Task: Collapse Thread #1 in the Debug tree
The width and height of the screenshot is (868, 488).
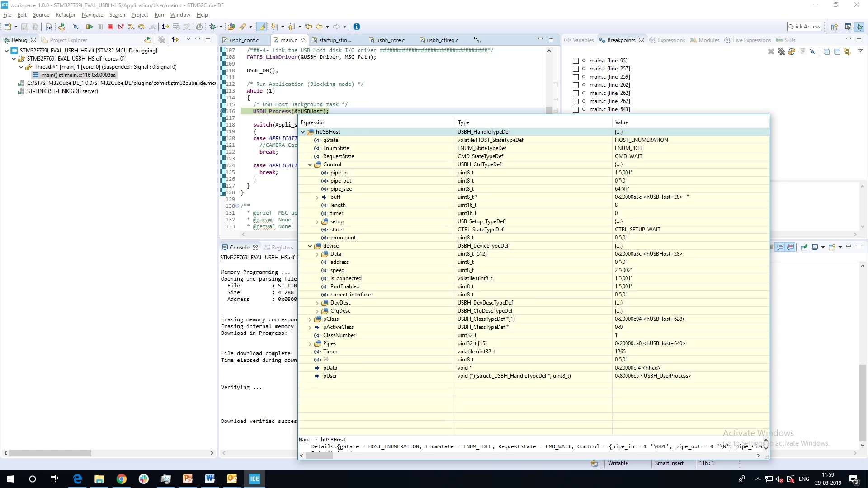Action: [x=21, y=67]
